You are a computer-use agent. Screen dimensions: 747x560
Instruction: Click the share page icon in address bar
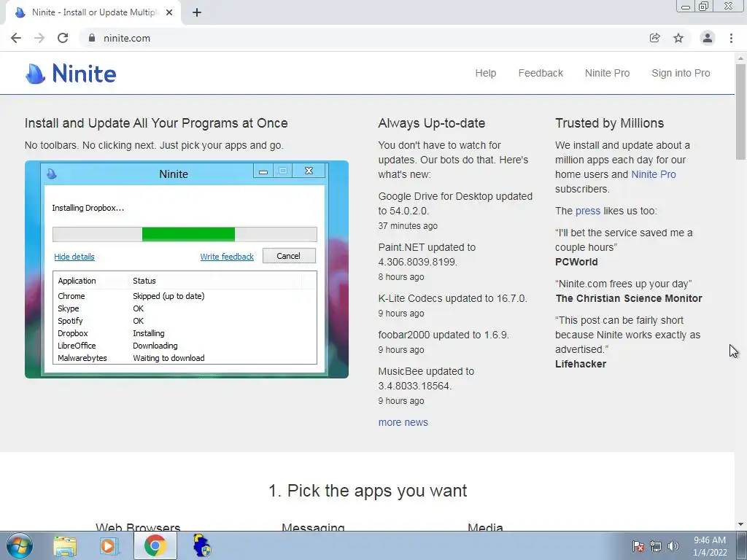(x=655, y=38)
